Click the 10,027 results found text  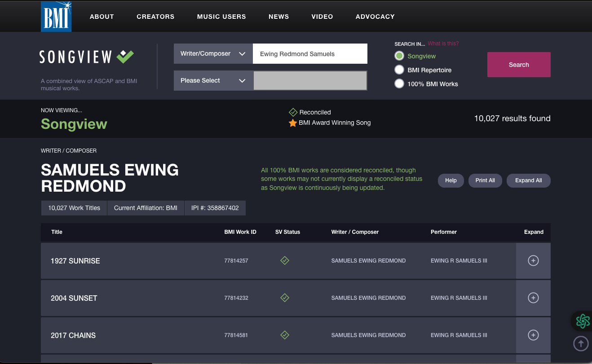(512, 118)
